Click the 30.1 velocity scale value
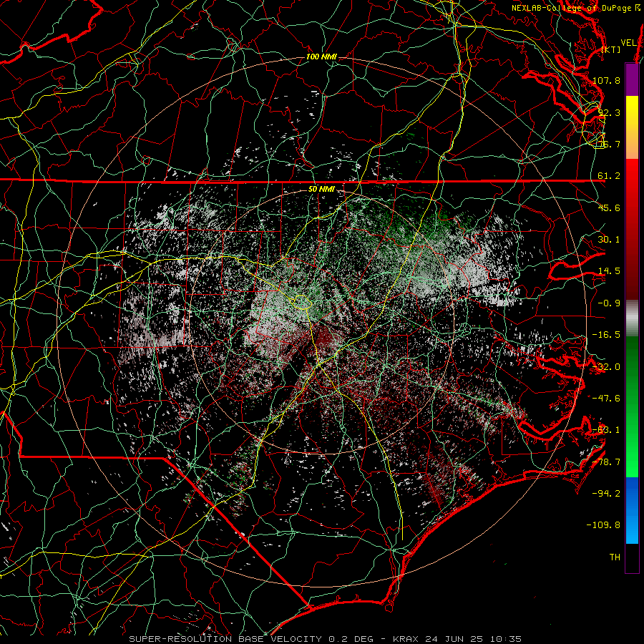Screen dimensions: 644x644 (609, 240)
